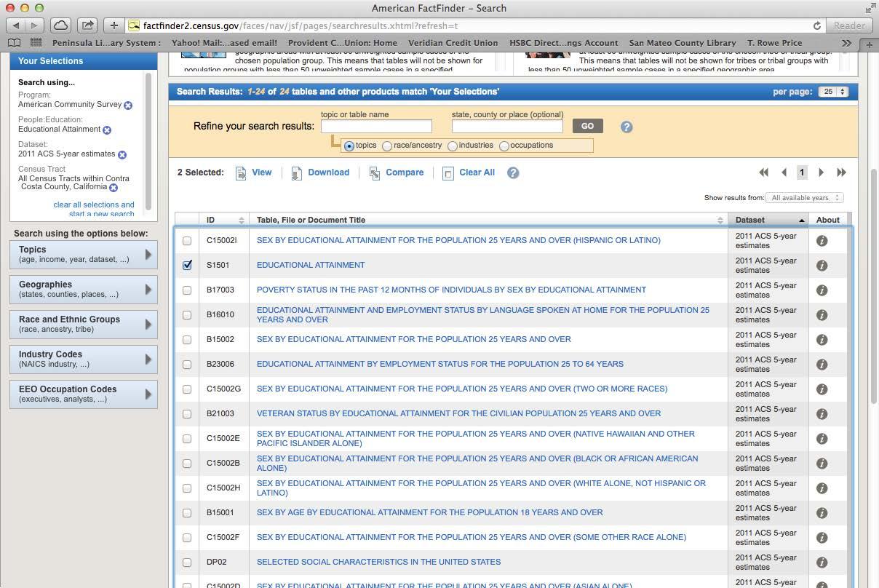Click Safari share button

(87, 25)
